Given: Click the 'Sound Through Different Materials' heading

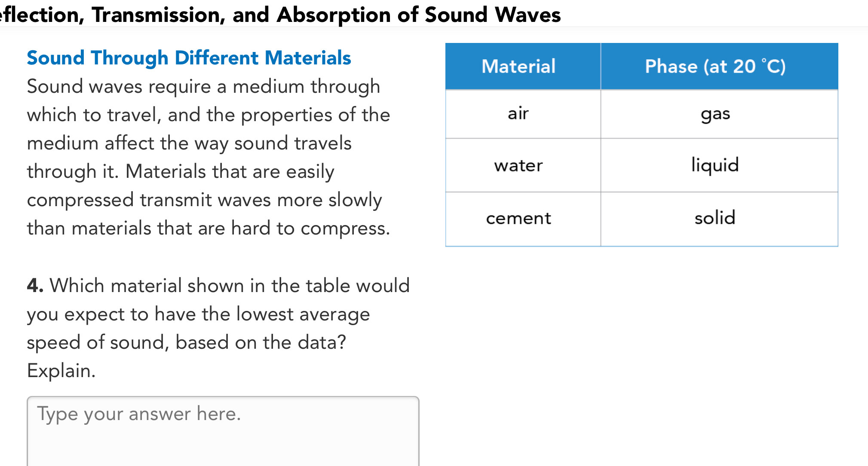Looking at the screenshot, I should click(189, 58).
